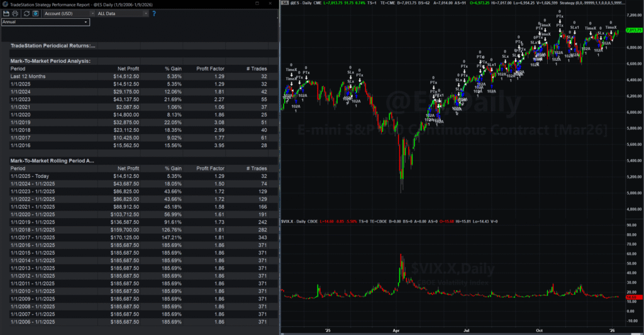Screen dimensions: 644x335
Task: Open help with the question mark icon
Action: (154, 13)
